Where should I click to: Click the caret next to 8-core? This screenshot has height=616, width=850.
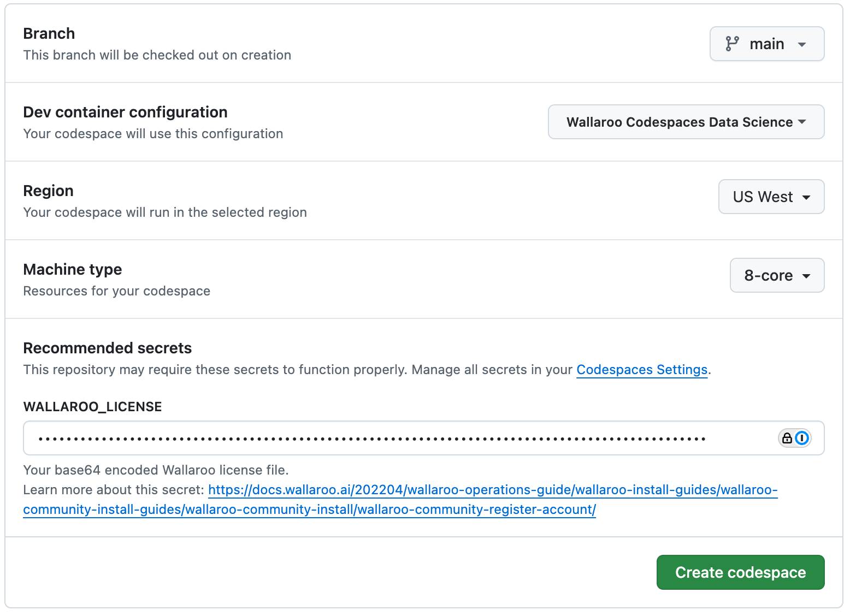(807, 275)
